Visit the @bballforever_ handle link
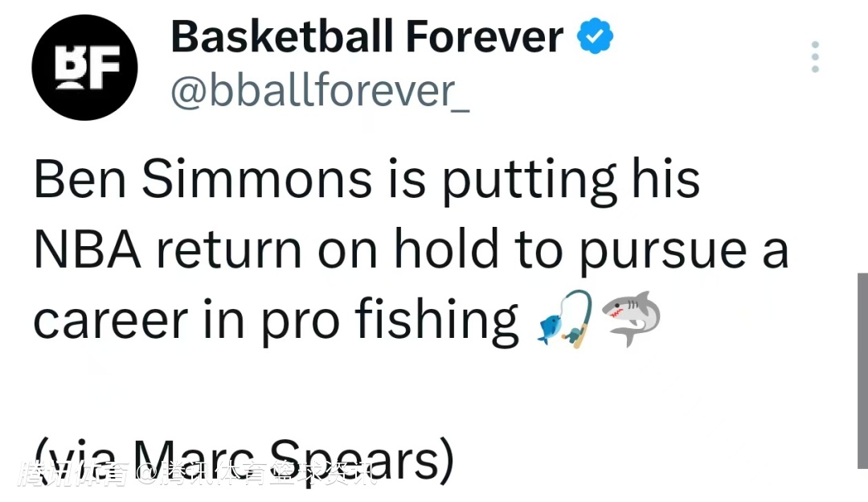868x502 pixels. 319,91
